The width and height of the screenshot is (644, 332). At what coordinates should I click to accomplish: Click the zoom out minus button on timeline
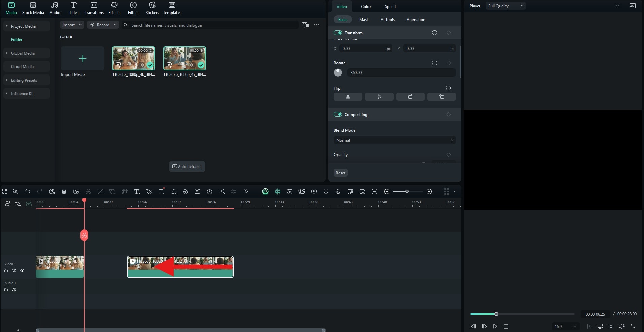pyautogui.click(x=387, y=191)
